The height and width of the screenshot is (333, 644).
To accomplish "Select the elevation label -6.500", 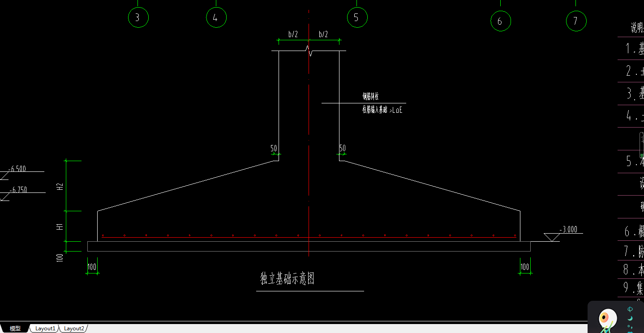I will coord(17,169).
